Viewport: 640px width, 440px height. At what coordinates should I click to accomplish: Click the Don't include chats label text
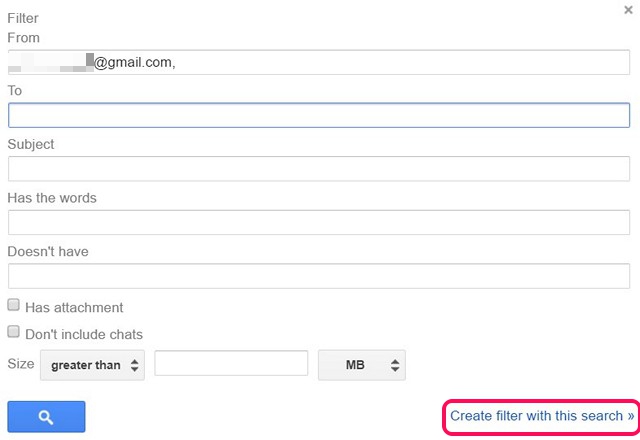coord(84,334)
